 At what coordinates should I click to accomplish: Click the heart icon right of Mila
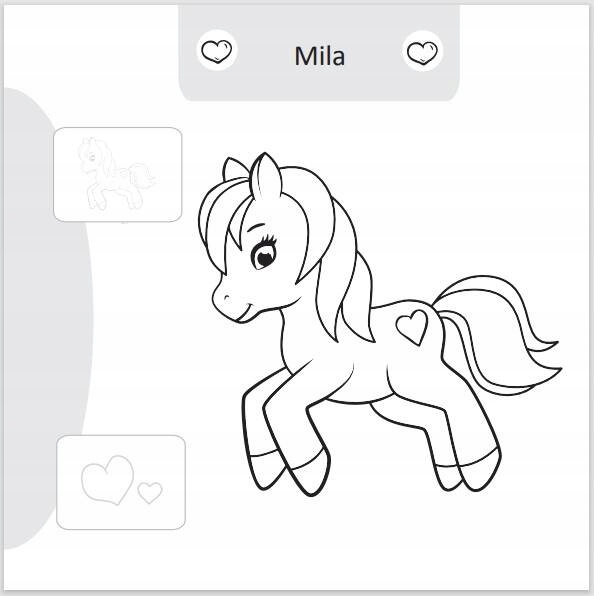(x=422, y=51)
